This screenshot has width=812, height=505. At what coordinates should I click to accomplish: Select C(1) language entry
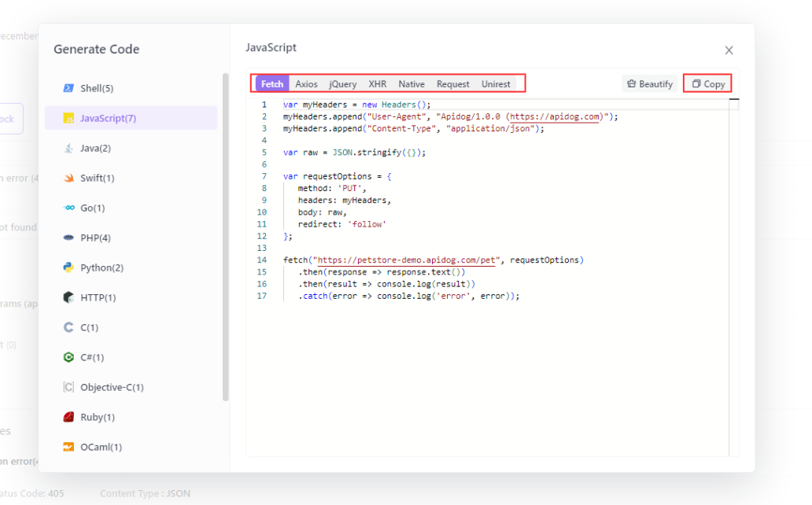(131, 327)
